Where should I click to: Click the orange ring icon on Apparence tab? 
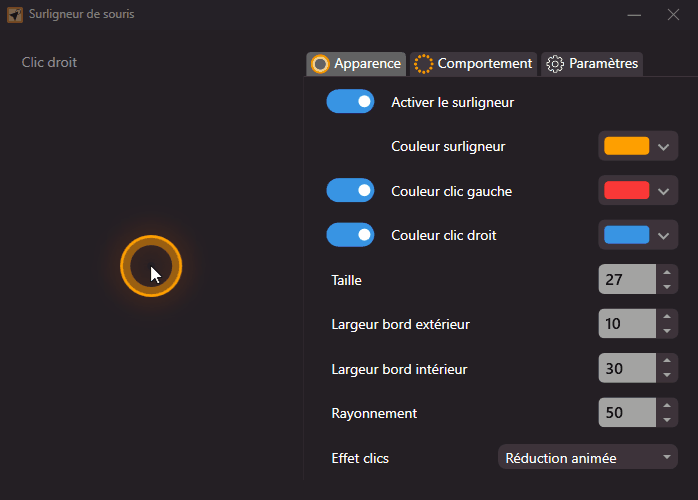[320, 64]
